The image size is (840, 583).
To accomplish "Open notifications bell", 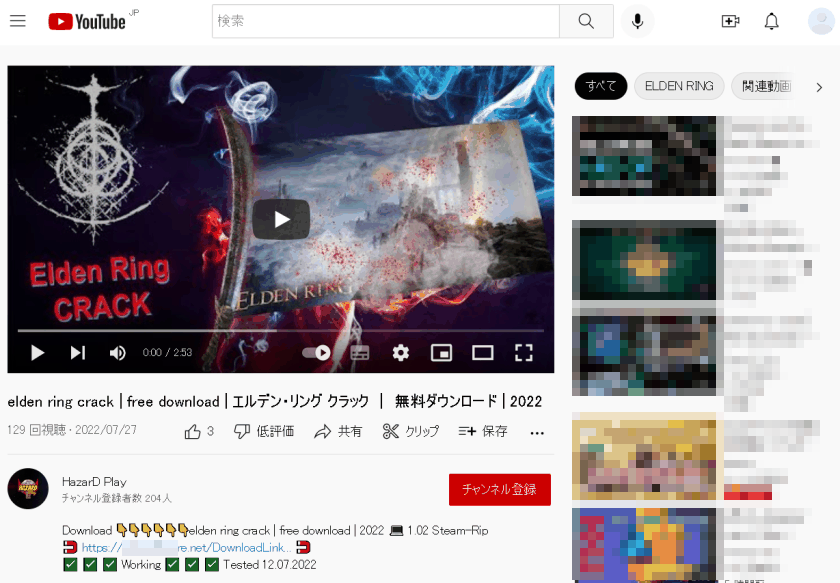I will (x=771, y=21).
